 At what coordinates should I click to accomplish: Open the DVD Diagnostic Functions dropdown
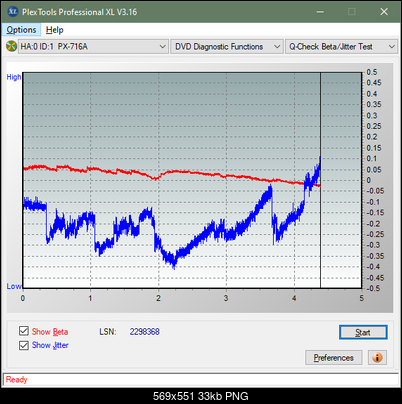(227, 46)
